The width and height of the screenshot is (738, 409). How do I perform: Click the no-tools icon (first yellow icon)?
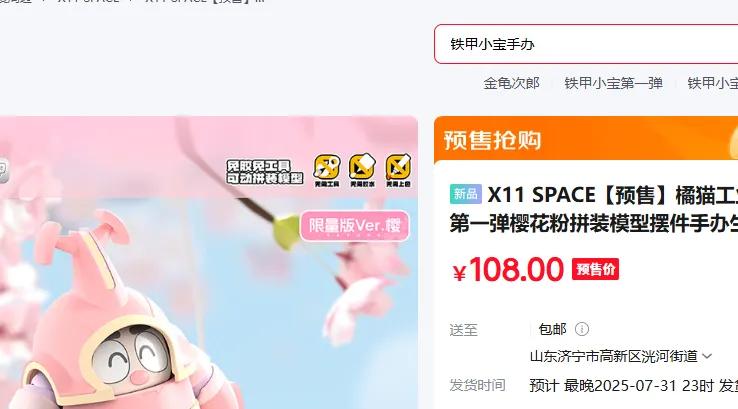tap(327, 170)
